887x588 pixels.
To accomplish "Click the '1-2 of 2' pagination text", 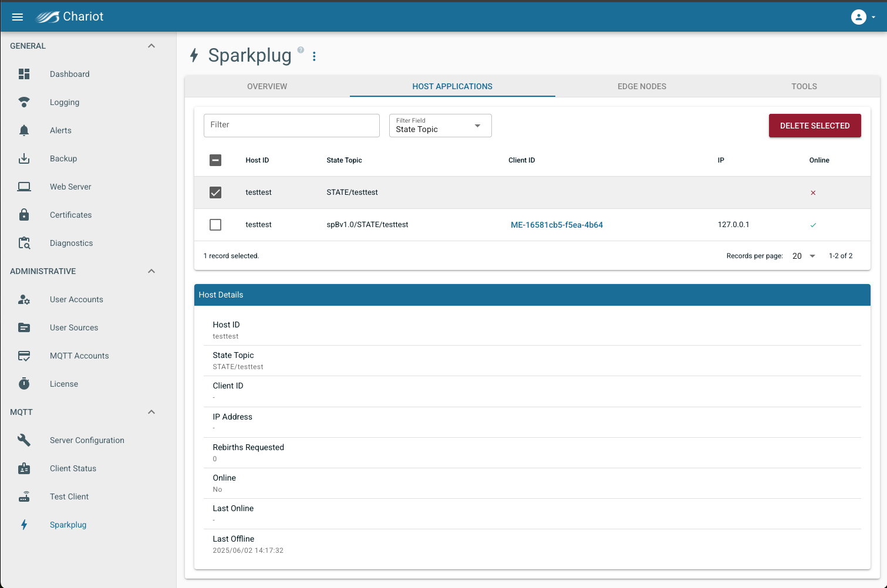I will 841,256.
